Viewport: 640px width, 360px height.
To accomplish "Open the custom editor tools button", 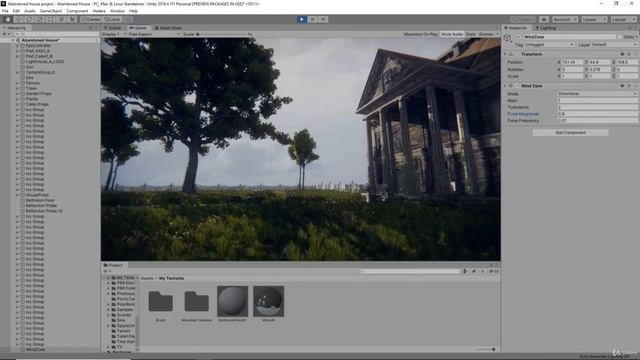I will [72, 20].
